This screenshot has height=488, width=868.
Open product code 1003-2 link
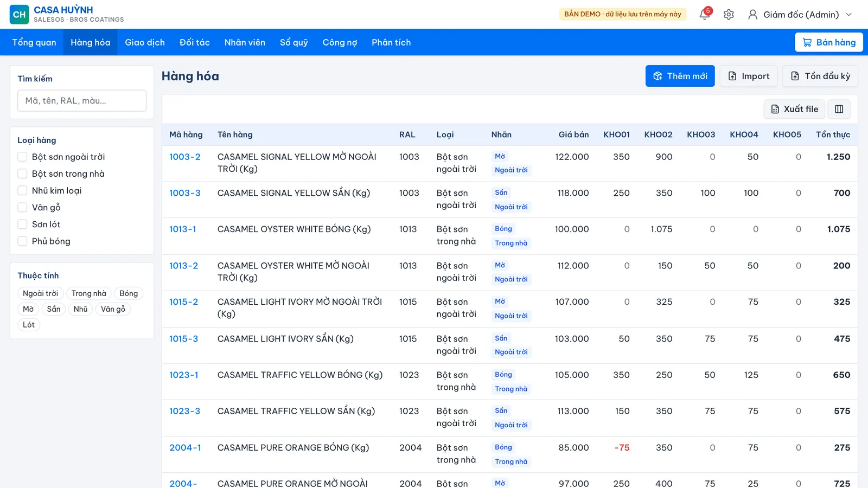185,157
